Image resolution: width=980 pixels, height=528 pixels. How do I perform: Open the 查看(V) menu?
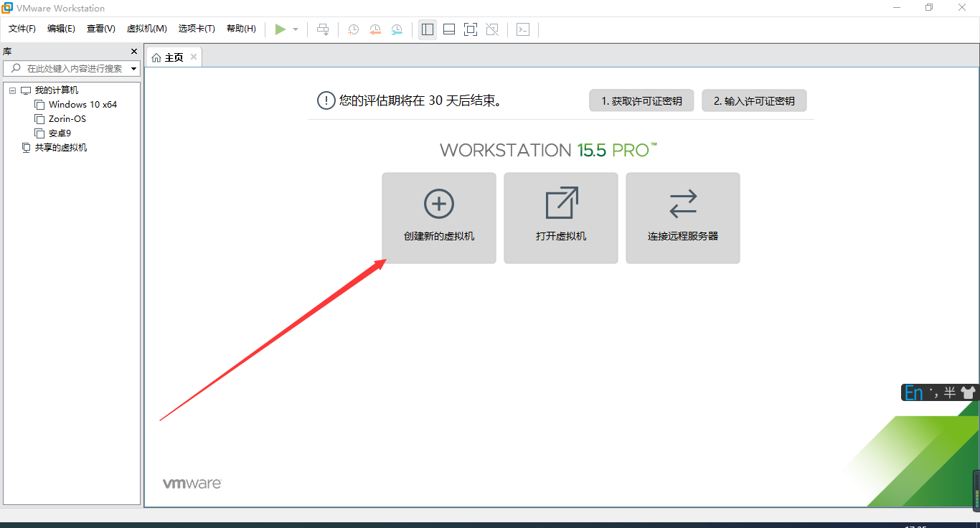point(101,29)
